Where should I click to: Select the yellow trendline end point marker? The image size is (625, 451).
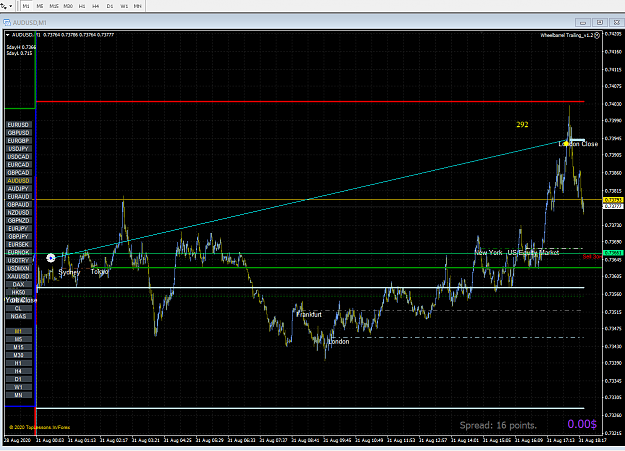(566, 143)
